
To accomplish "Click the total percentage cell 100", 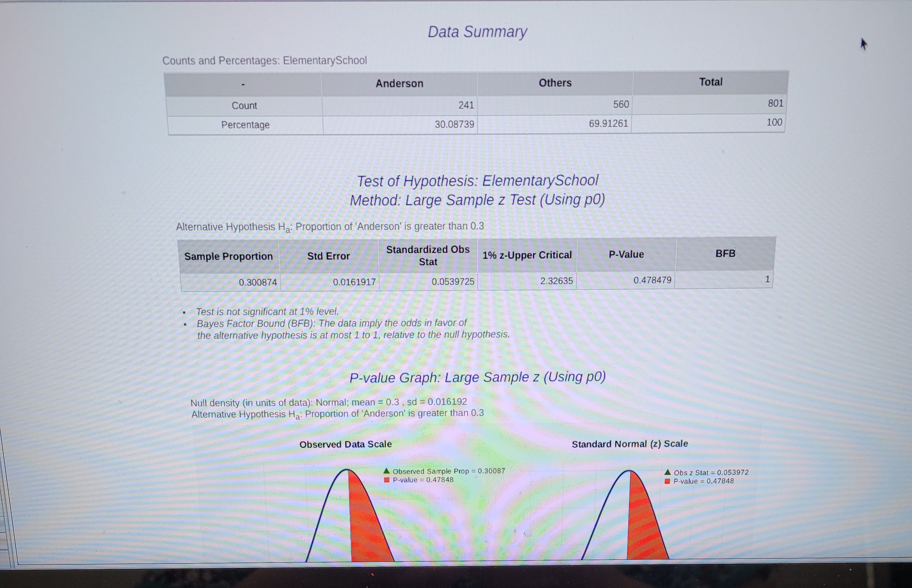I will point(774,122).
